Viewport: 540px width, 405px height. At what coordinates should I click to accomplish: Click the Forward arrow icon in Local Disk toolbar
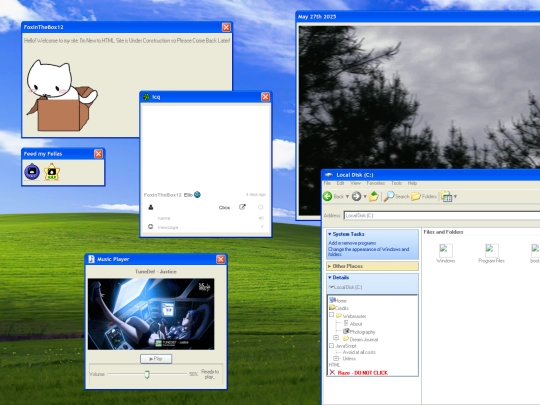tap(356, 196)
